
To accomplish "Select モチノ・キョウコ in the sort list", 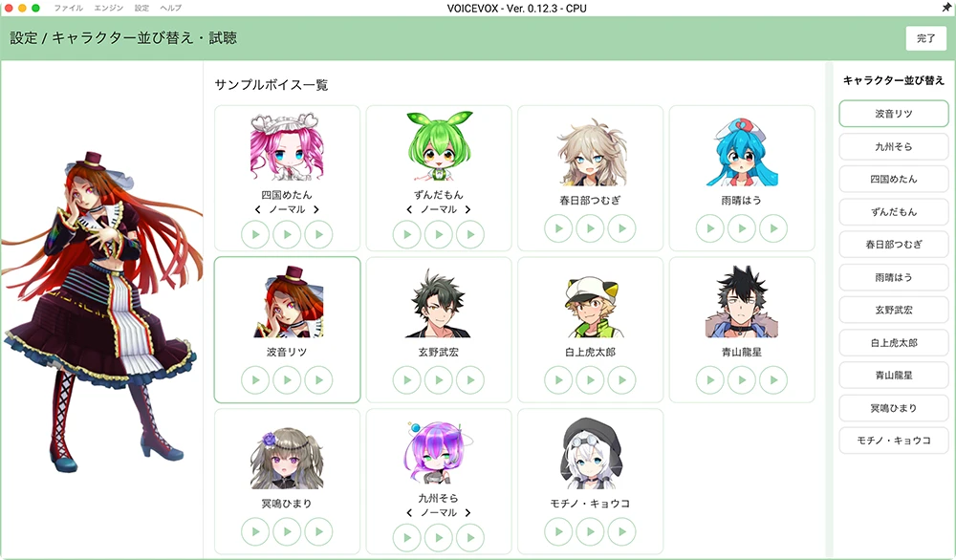I will coord(894,441).
